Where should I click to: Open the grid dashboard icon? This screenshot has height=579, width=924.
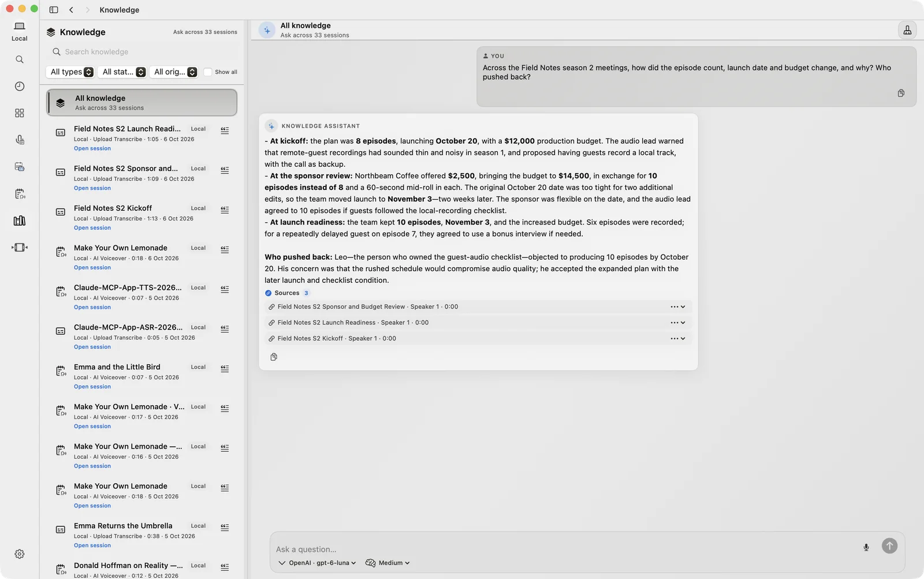click(x=20, y=113)
